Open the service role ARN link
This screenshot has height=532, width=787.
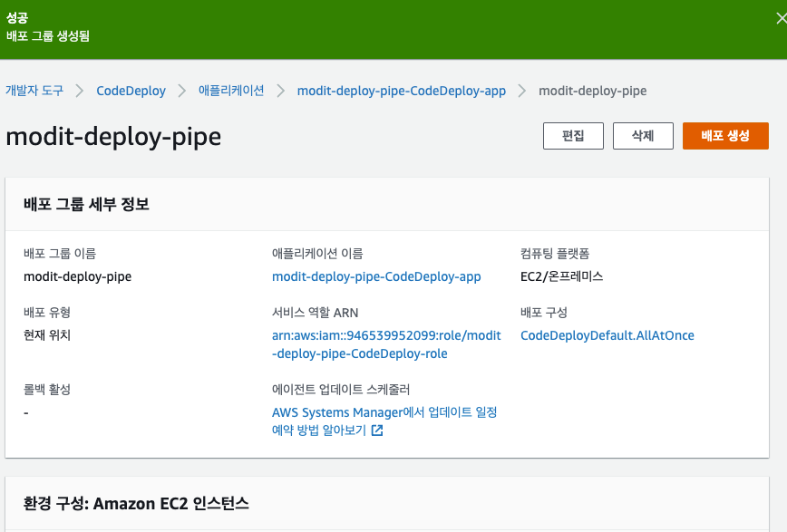tap(386, 344)
